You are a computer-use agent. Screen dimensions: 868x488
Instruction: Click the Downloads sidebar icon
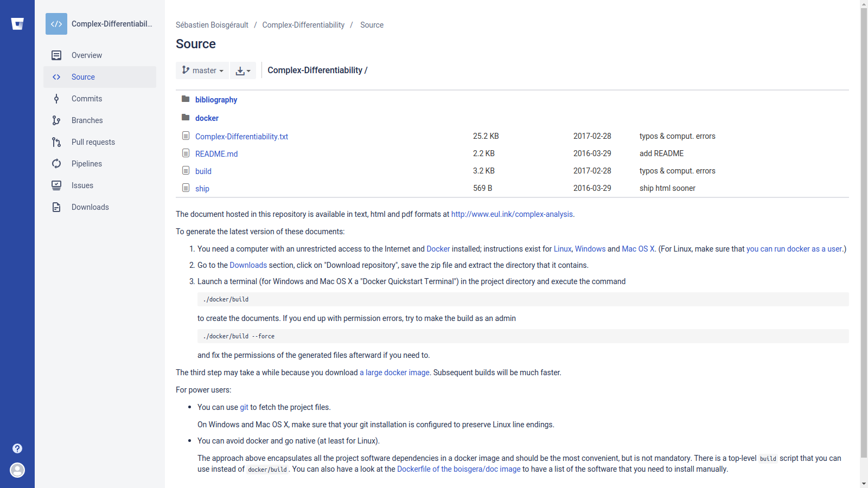(x=56, y=207)
